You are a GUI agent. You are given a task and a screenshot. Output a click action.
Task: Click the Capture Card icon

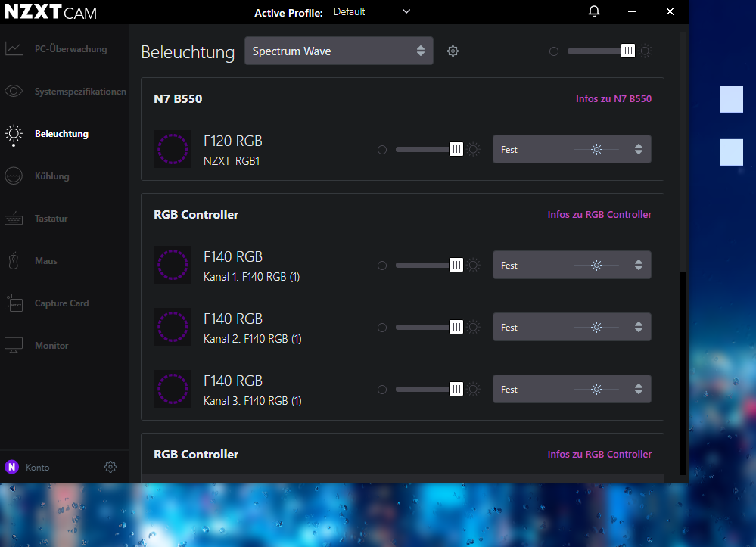[x=14, y=303]
